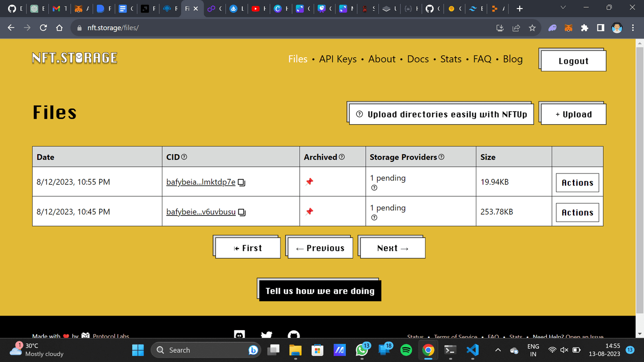Bookmark this page with the star icon

click(x=532, y=28)
